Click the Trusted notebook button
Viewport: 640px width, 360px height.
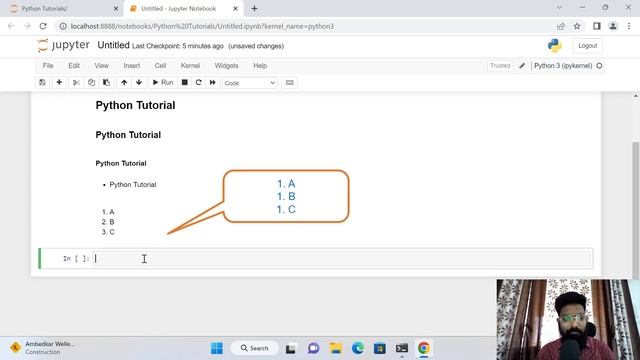[x=500, y=66]
